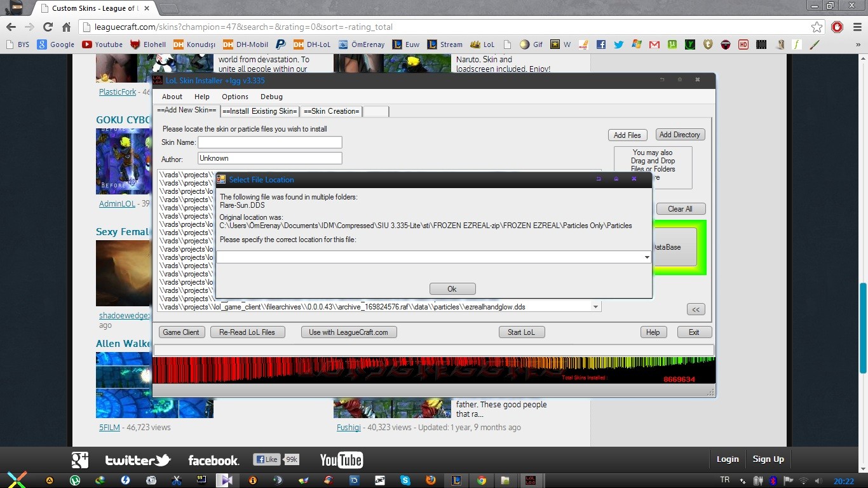Click Re-Read LoL Files button

coord(247,332)
